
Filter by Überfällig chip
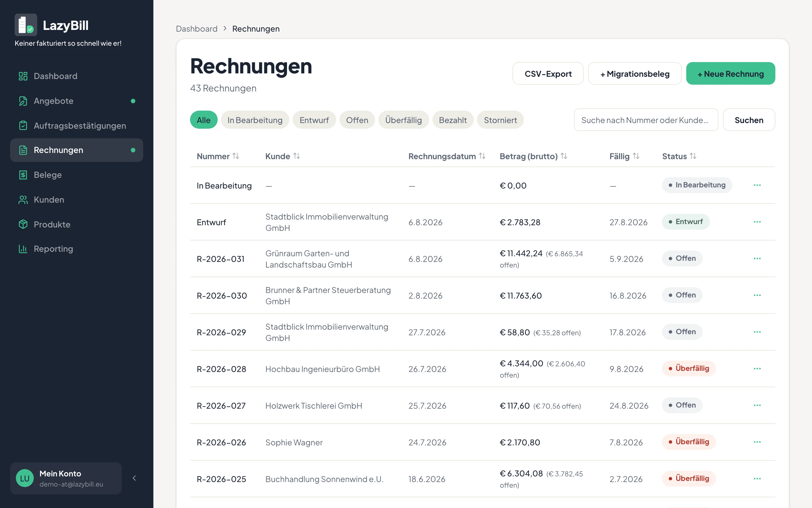(403, 120)
